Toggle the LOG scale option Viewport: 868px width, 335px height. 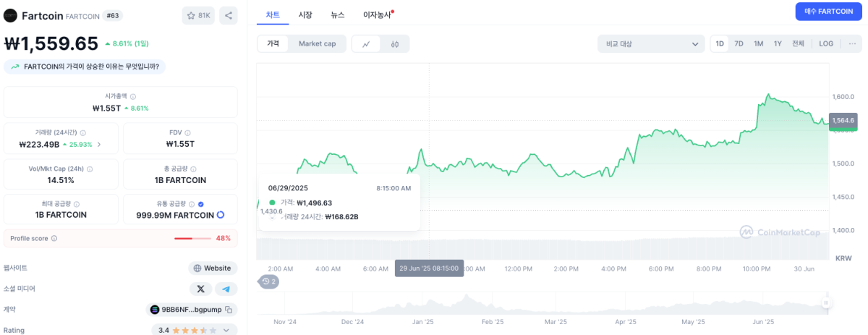click(x=826, y=43)
